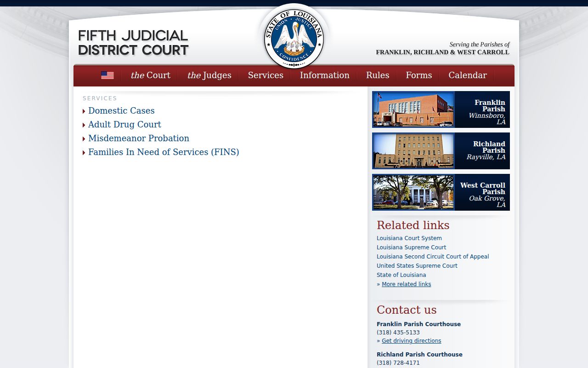This screenshot has width=588, height=368.
Task: Click the Franklin Parish phone number (318) 435-5133
Action: click(x=398, y=333)
